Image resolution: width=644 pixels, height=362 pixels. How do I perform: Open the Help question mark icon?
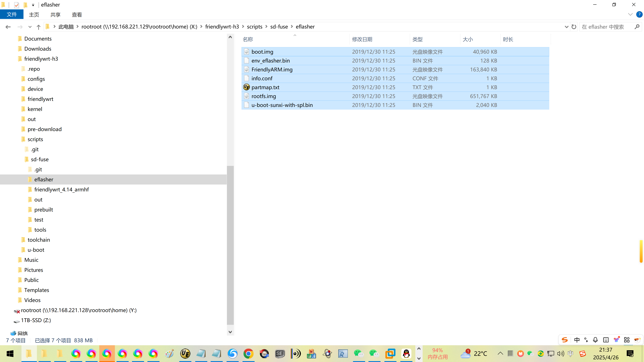point(639,14)
